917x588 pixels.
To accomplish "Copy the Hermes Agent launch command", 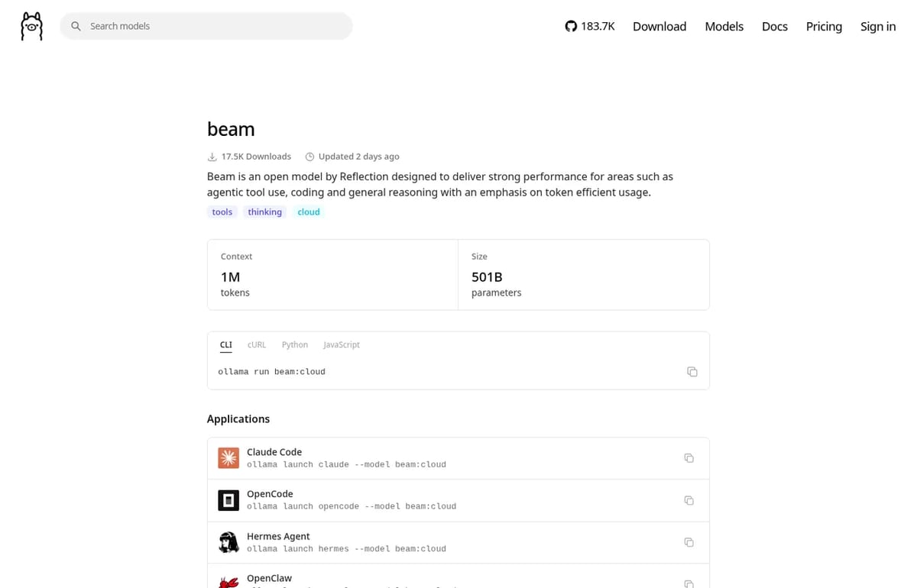I will [689, 542].
